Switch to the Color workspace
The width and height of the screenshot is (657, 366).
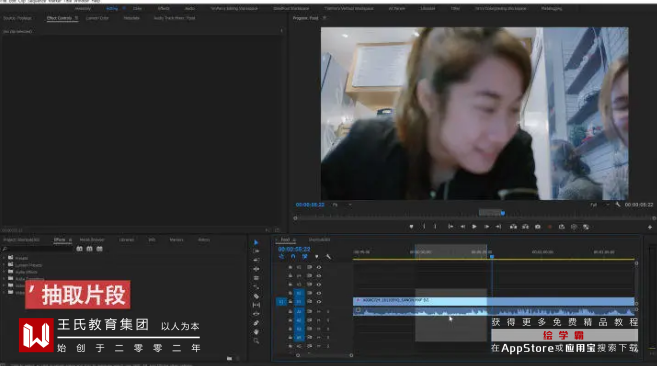[137, 8]
